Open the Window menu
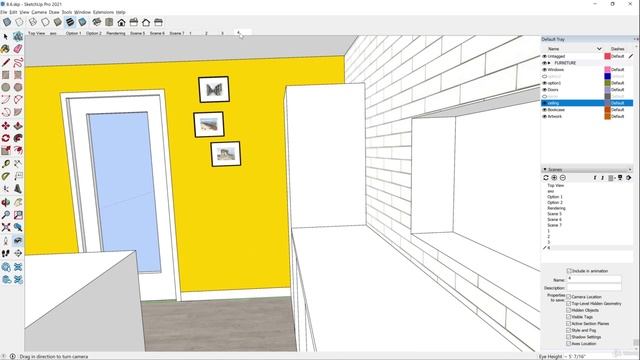This screenshot has height=360, width=640. click(82, 12)
